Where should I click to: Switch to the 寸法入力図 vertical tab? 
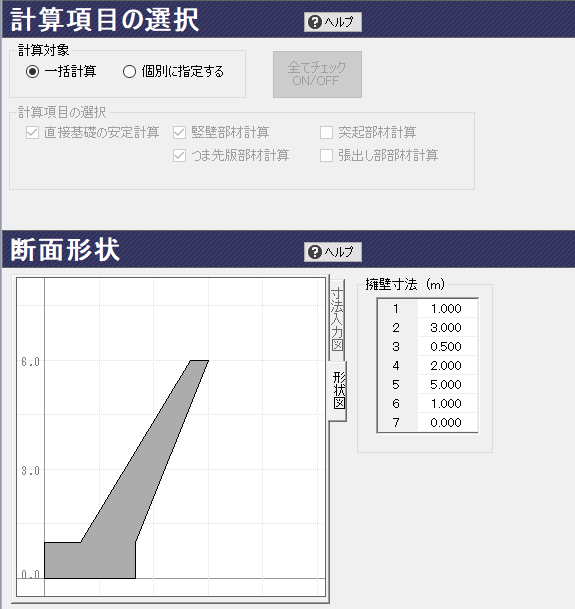click(337, 319)
